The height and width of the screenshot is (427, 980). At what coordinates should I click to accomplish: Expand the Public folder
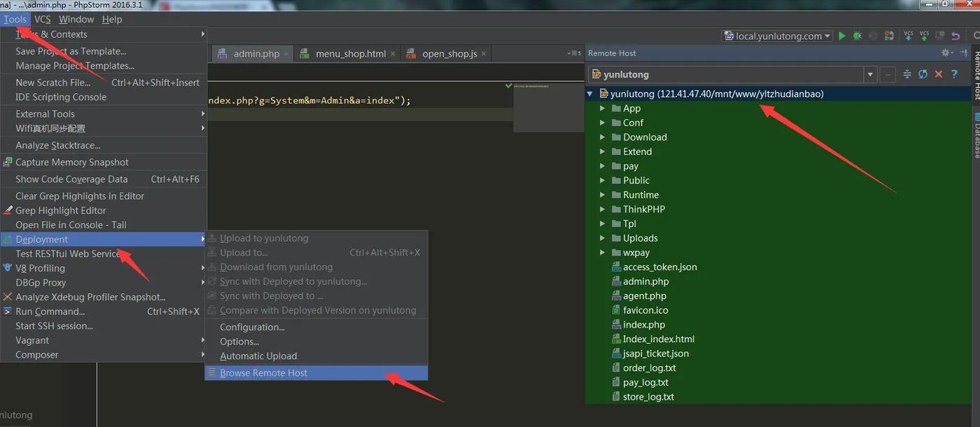pyautogui.click(x=602, y=180)
